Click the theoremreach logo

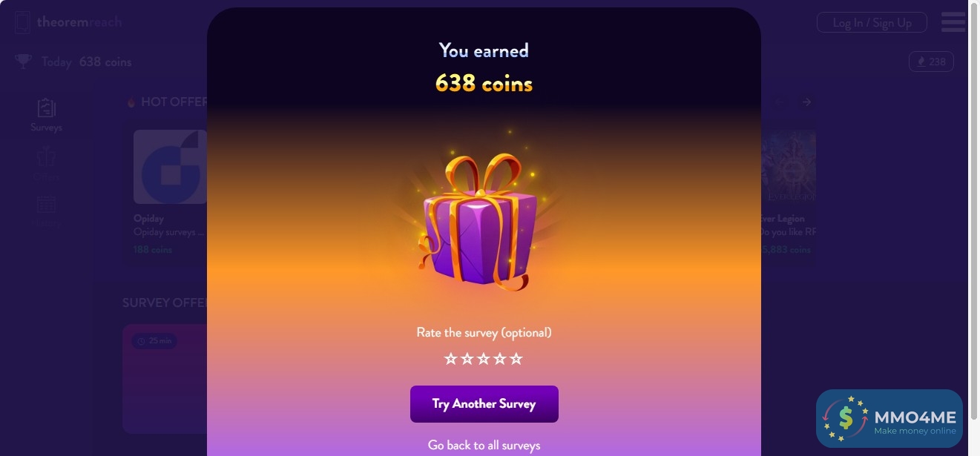pos(68,22)
